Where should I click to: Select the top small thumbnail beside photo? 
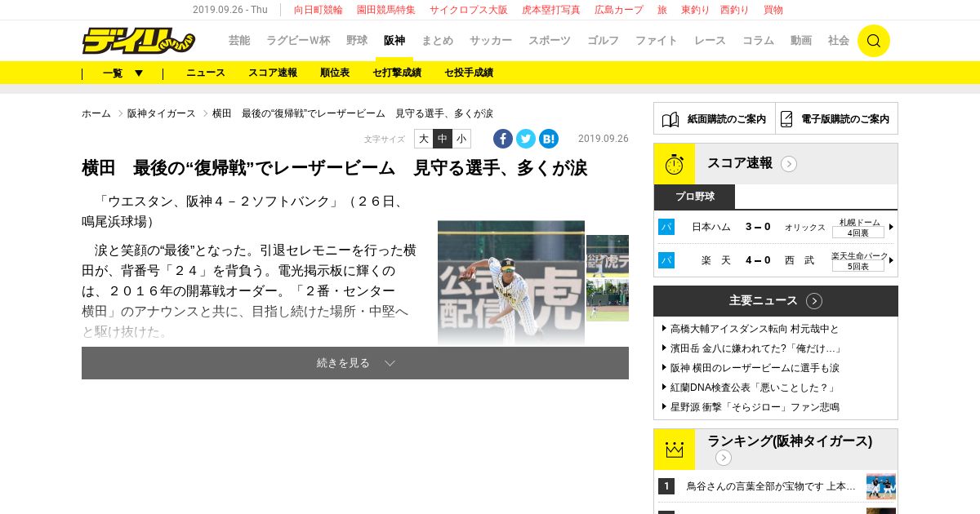608,256
